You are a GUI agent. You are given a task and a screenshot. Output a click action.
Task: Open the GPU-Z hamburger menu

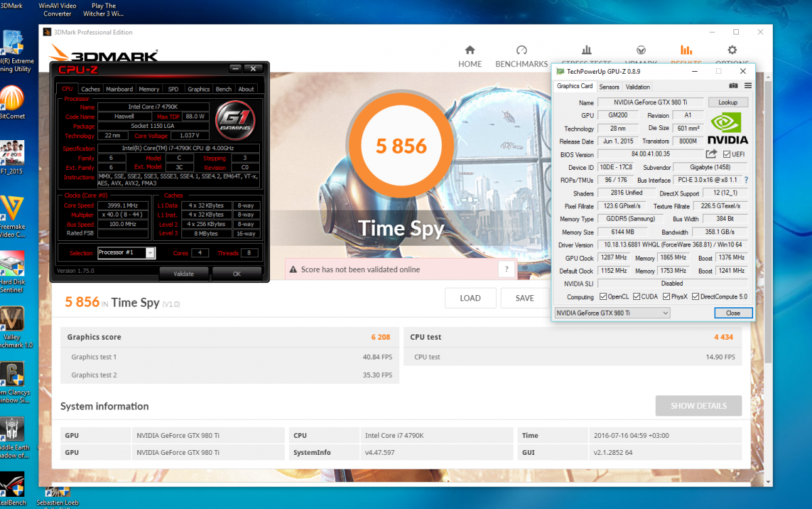click(x=748, y=86)
